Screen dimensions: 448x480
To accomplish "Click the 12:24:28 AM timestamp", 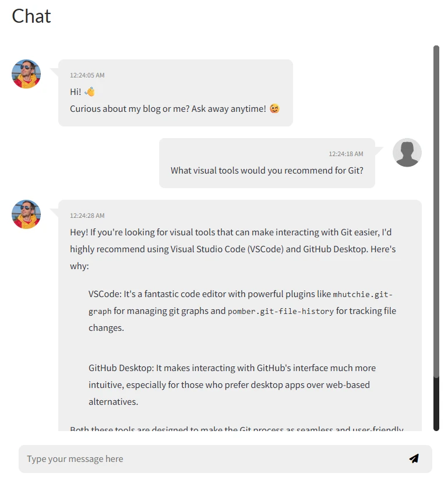I will pyautogui.click(x=87, y=216).
